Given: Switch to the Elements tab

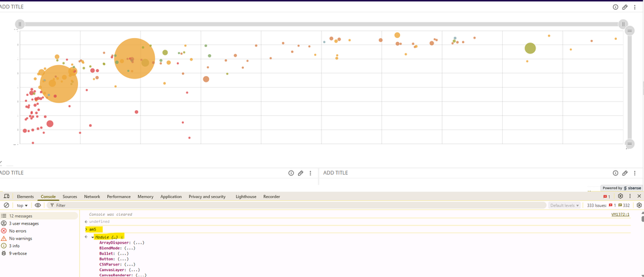Looking at the screenshot, I should pyautogui.click(x=25, y=196).
